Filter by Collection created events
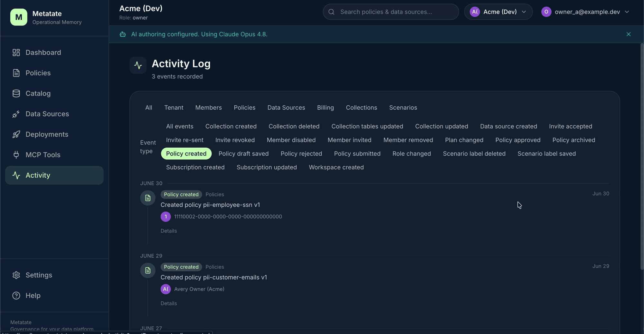The height and width of the screenshot is (334, 644). 231,126
